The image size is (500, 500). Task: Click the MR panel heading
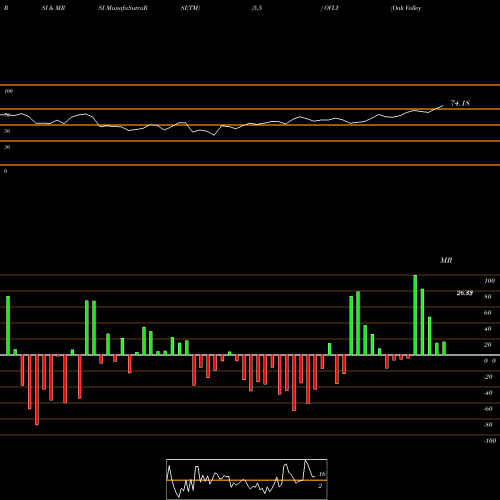coord(446,260)
